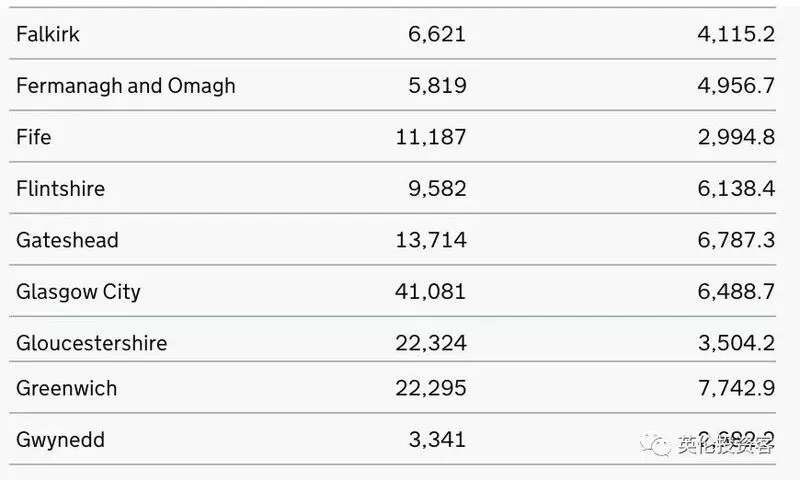Viewport: 800px width, 480px height.
Task: Click the 7,742.9 rate for Greenwich
Action: pos(736,388)
